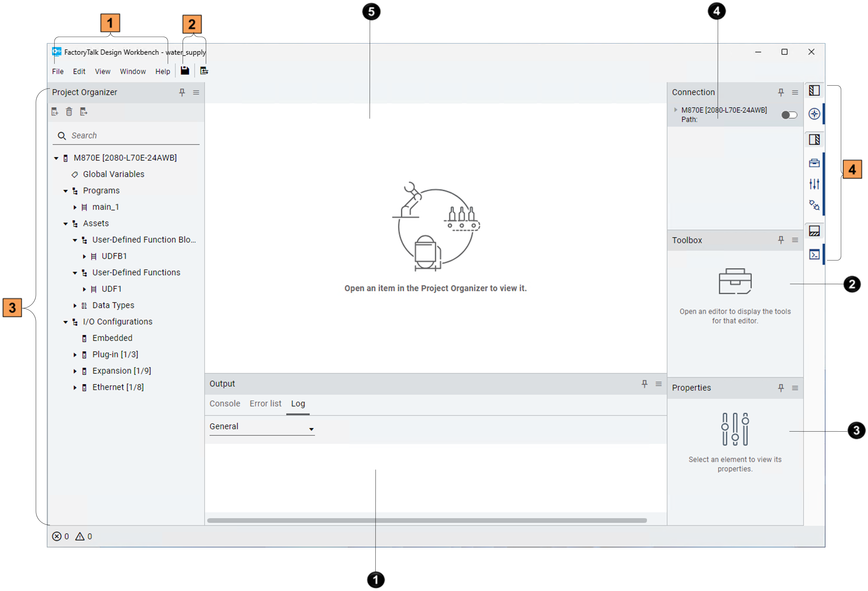Click the export icon next to Save
This screenshot has width=868, height=591.
204,71
